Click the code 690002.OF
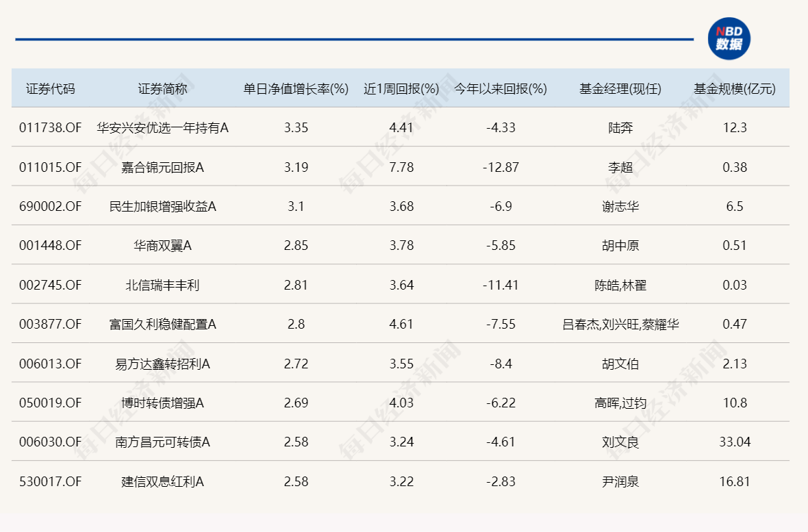Screen dimensions: 808x532 pyautogui.click(x=51, y=206)
